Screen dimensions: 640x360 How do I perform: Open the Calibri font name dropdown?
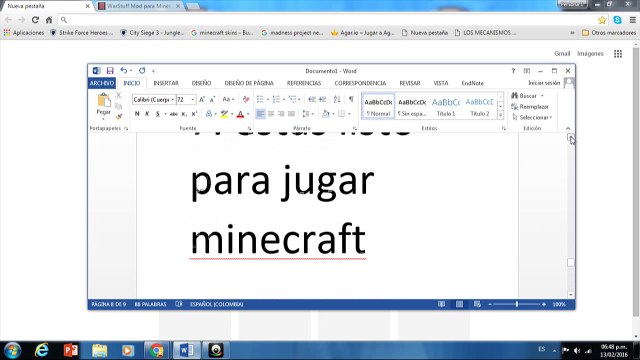pyautogui.click(x=173, y=100)
